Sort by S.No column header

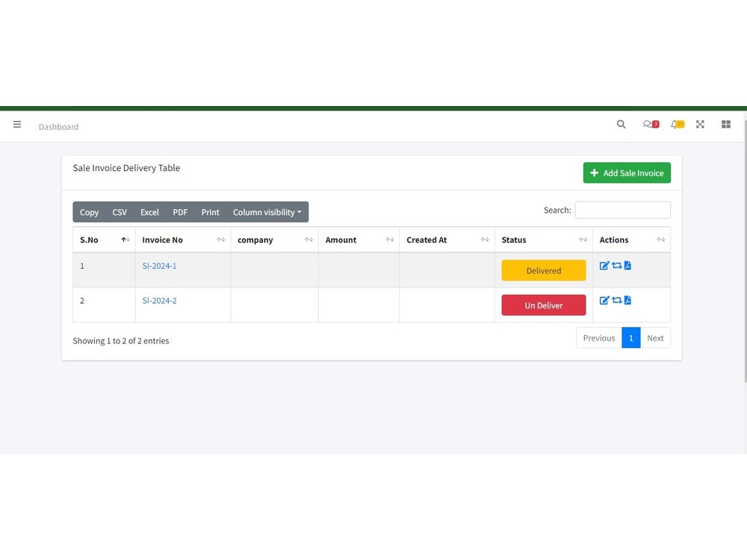point(104,240)
